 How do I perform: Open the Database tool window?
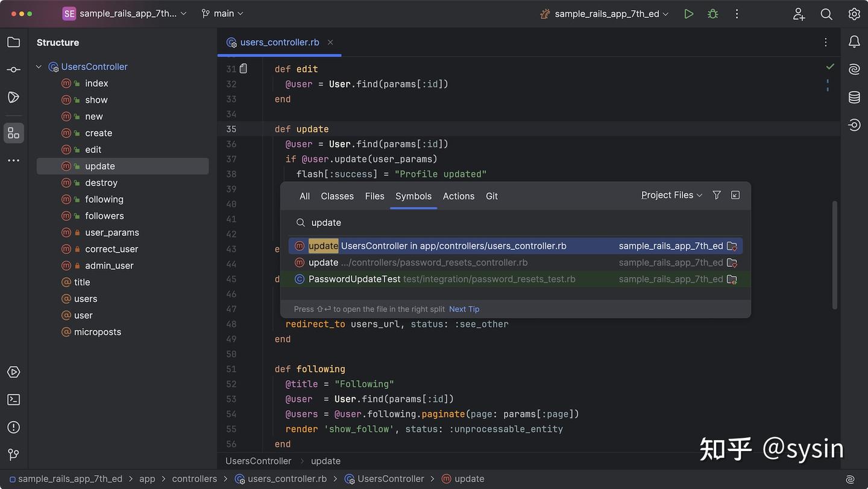(x=854, y=98)
